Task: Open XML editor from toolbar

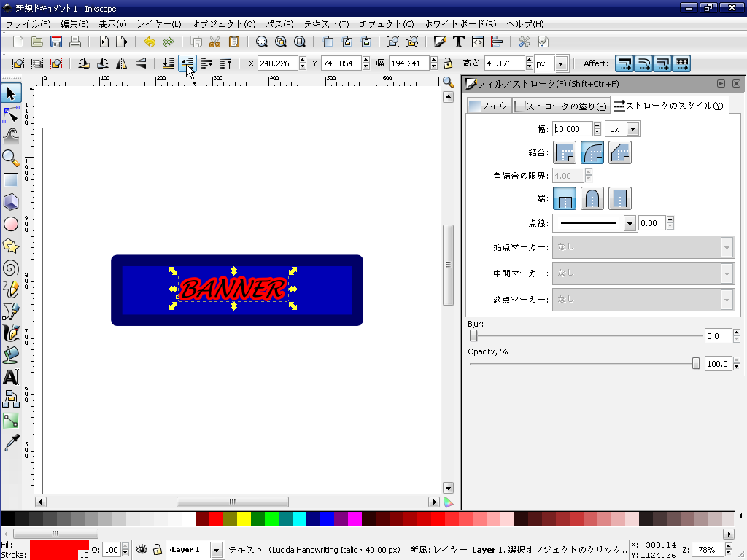Action: click(478, 42)
